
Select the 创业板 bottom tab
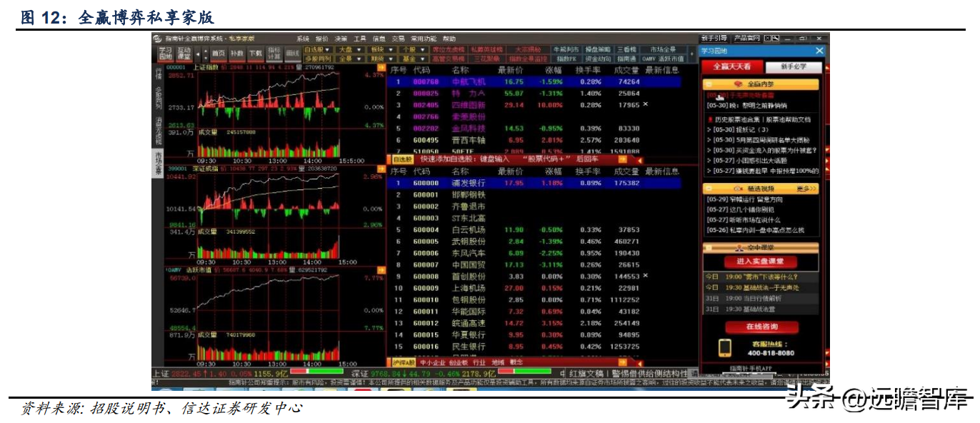tap(459, 362)
